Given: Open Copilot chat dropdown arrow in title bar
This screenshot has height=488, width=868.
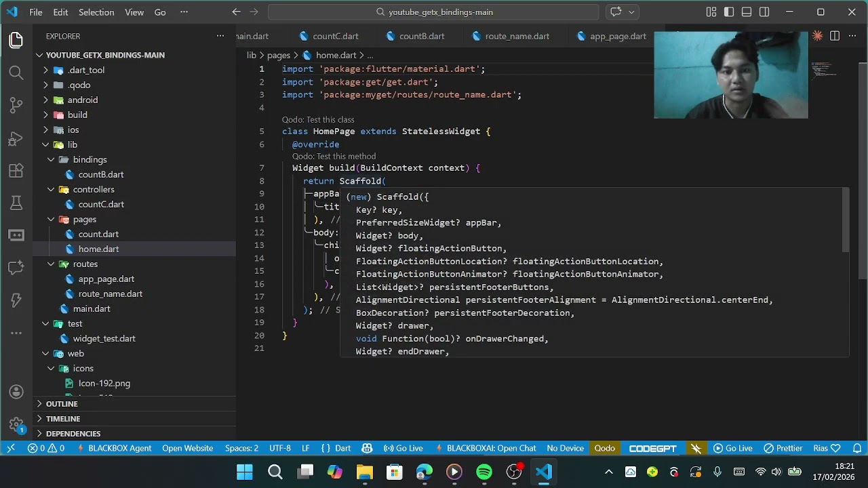Looking at the screenshot, I should (631, 12).
